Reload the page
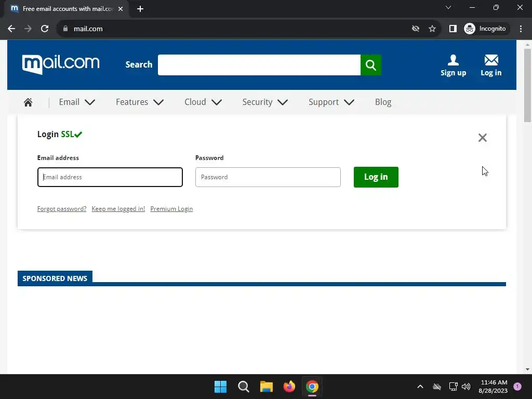This screenshot has height=399, width=532. (45, 29)
